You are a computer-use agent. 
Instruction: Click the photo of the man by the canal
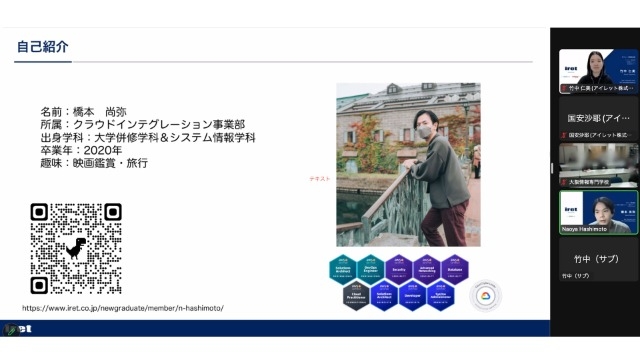[x=408, y=164]
